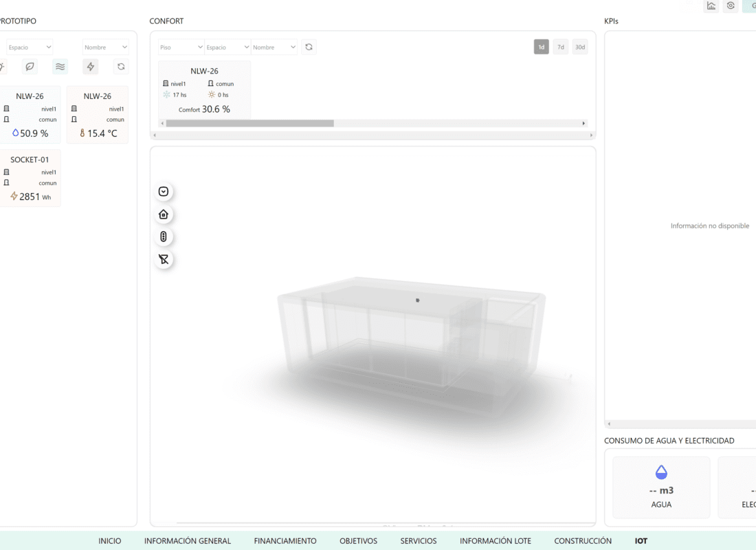Open the CONSTRUCCIÓN tab
The image size is (756, 550).
[583, 541]
